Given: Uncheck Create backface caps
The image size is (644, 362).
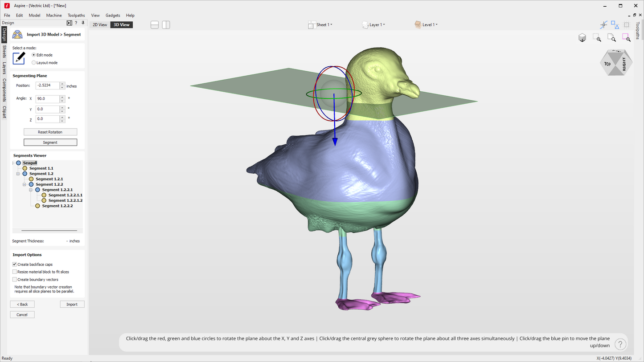Looking at the screenshot, I should pyautogui.click(x=15, y=264).
